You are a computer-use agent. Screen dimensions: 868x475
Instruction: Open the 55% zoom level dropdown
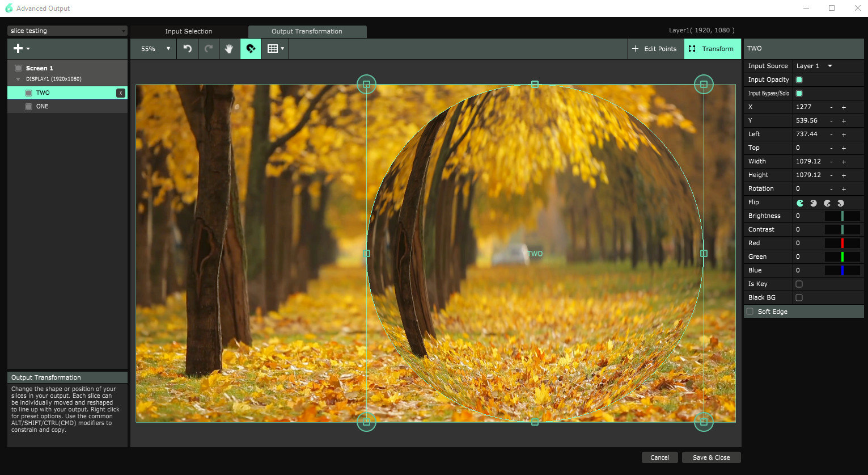(x=155, y=49)
